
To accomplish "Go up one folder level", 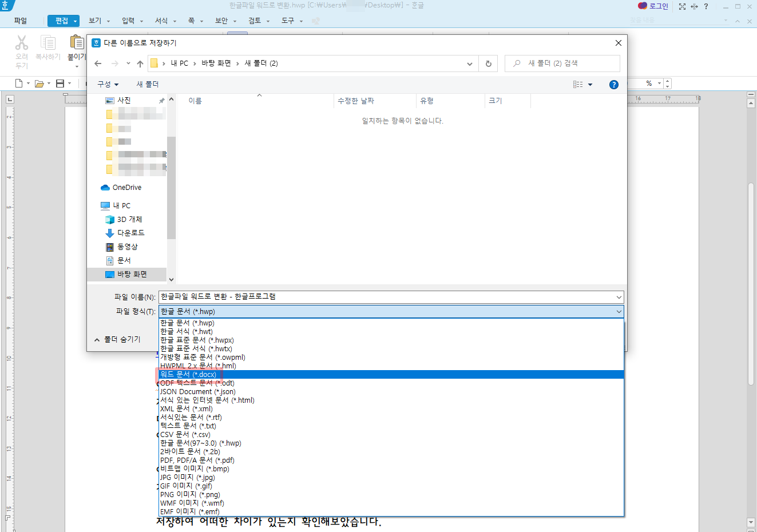I will (x=140, y=63).
